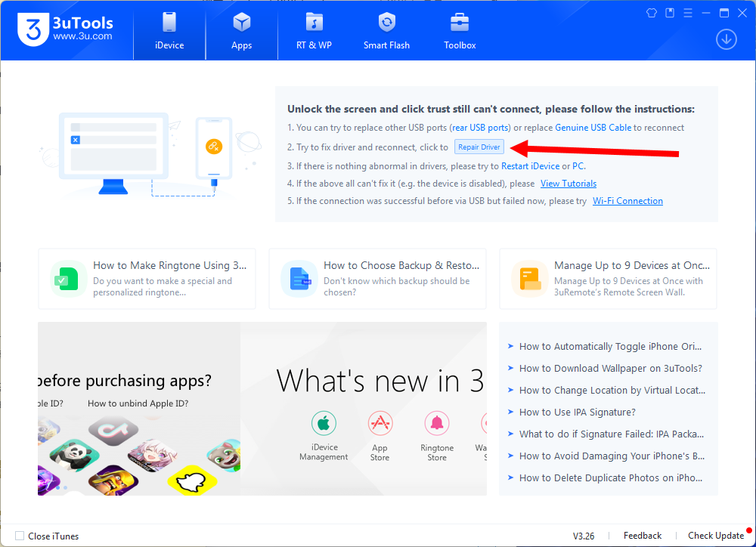Click the Snapchat app icon in banner

[192, 480]
